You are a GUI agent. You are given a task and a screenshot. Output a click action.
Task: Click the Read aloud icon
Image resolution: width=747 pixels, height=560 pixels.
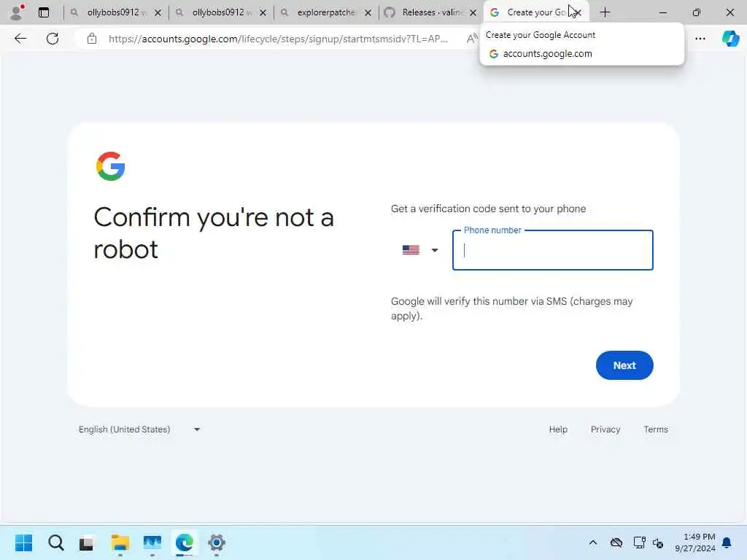coord(472,39)
